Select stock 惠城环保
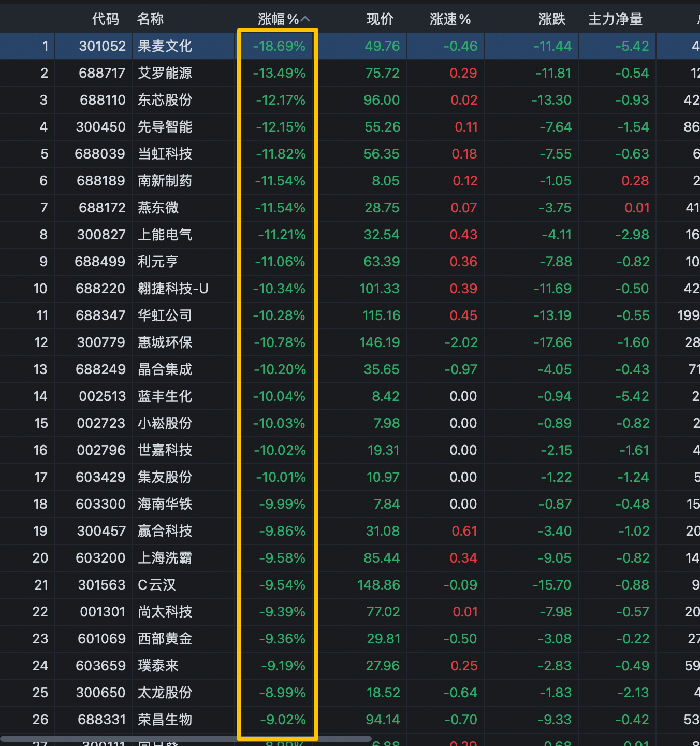This screenshot has height=746, width=700. click(165, 342)
